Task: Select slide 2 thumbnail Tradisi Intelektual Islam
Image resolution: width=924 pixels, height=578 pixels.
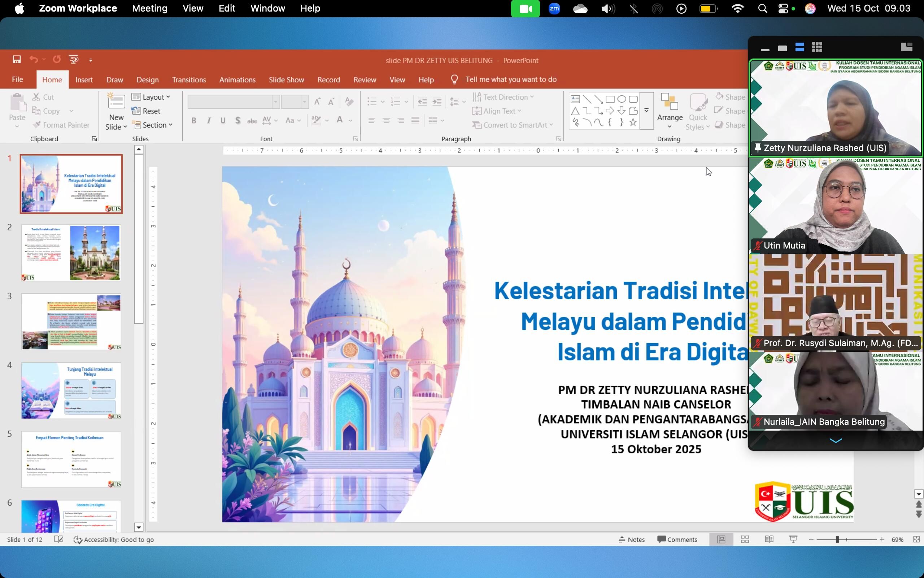Action: pyautogui.click(x=71, y=253)
